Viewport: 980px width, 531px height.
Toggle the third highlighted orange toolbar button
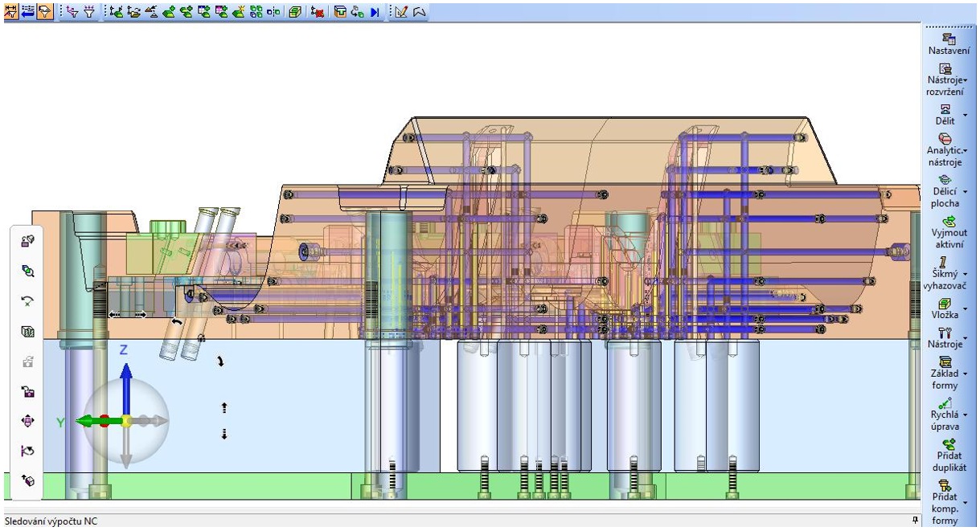pos(45,11)
